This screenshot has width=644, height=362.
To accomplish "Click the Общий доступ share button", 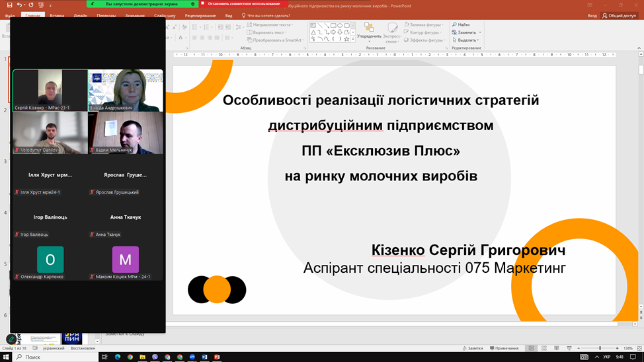I will (x=620, y=16).
